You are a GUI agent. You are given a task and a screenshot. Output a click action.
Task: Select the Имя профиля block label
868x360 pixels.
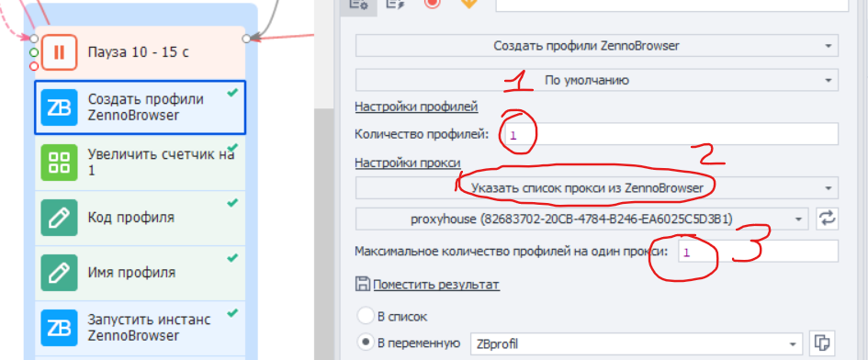point(131,273)
